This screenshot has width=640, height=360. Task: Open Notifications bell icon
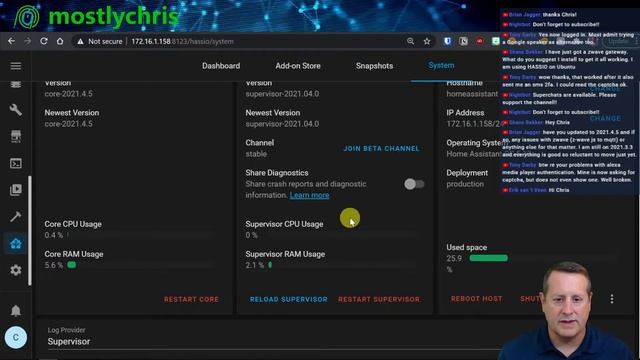coord(16,311)
